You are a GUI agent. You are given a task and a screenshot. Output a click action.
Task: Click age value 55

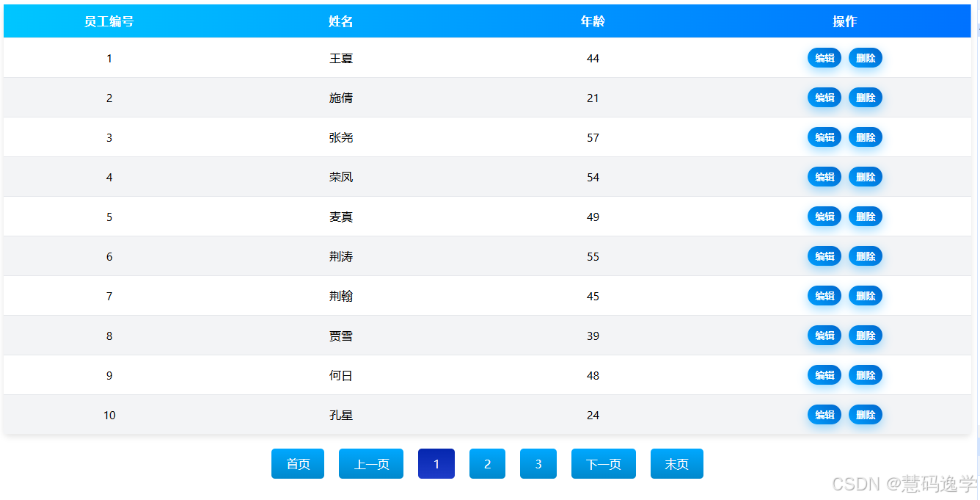coord(593,256)
